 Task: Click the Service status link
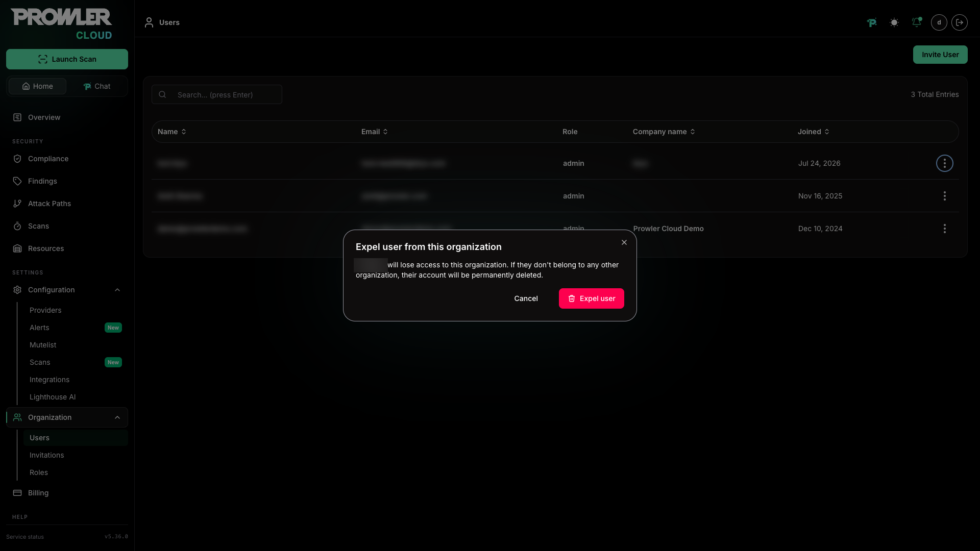[x=25, y=537]
